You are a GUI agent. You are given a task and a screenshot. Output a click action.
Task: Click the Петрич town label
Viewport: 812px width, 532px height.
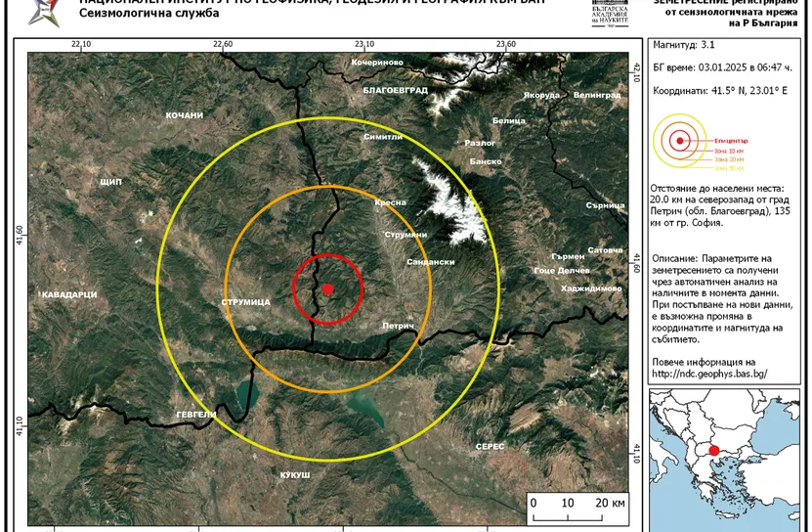click(399, 325)
